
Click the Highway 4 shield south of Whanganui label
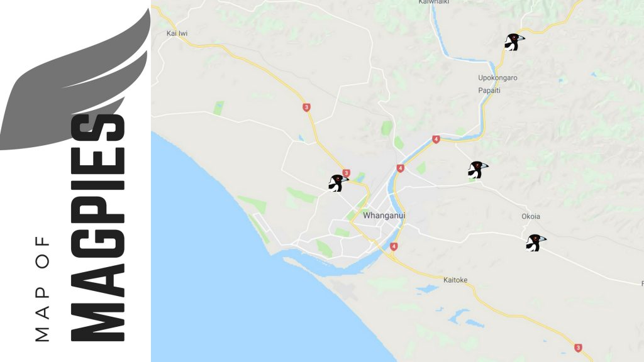(x=394, y=246)
